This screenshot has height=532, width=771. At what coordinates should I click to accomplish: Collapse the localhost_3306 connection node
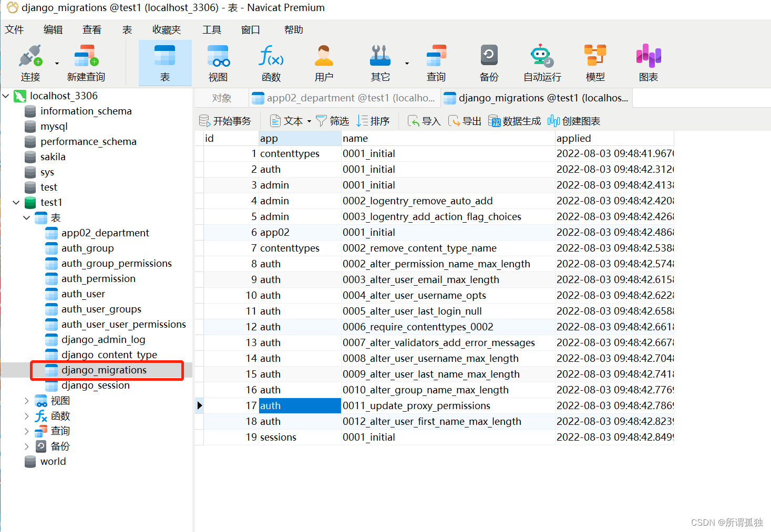coord(6,96)
